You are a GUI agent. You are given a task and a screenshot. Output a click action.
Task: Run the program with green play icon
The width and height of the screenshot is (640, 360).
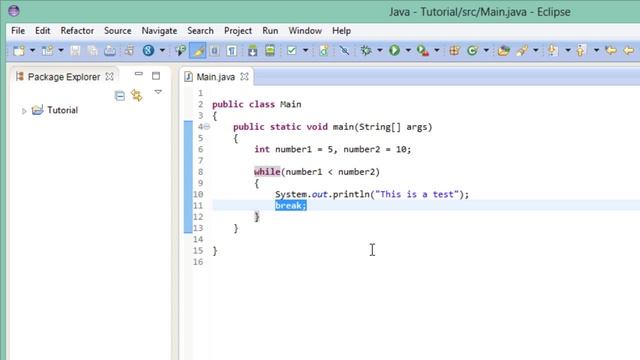[394, 51]
